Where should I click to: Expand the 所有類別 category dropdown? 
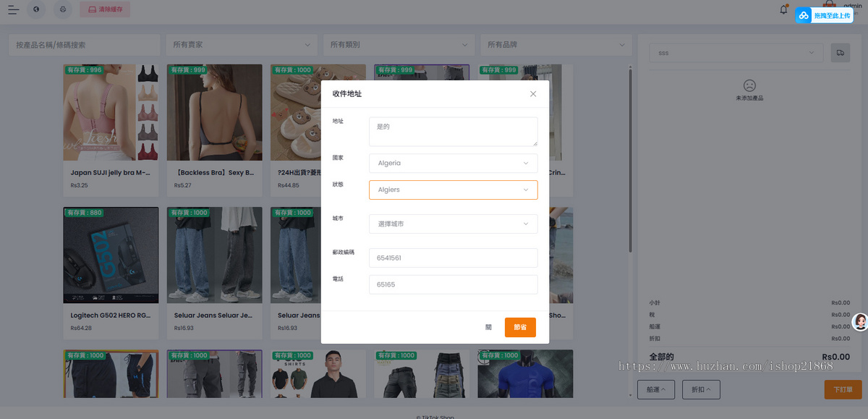click(399, 45)
